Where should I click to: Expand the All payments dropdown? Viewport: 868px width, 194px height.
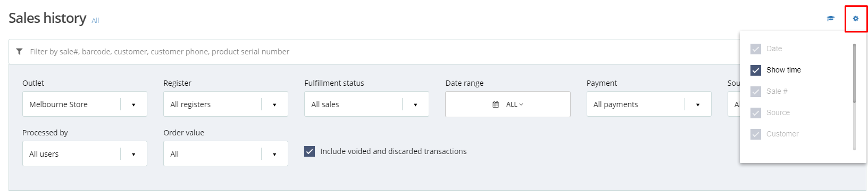tap(649, 104)
